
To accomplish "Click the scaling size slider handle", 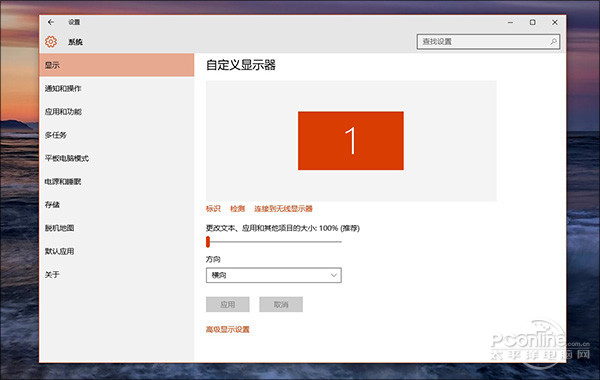I will 208,242.
